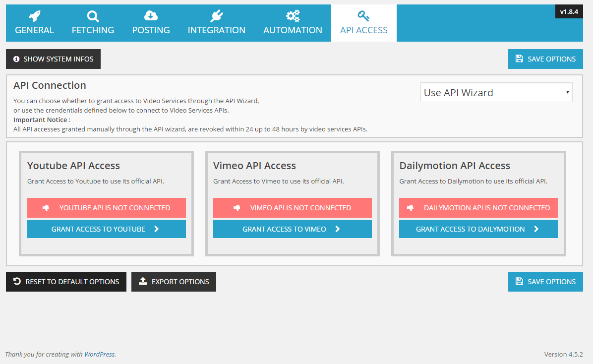The height and width of the screenshot is (364, 593).
Task: Click the thumbs-down icon in Dailymotion status
Action: click(x=410, y=208)
